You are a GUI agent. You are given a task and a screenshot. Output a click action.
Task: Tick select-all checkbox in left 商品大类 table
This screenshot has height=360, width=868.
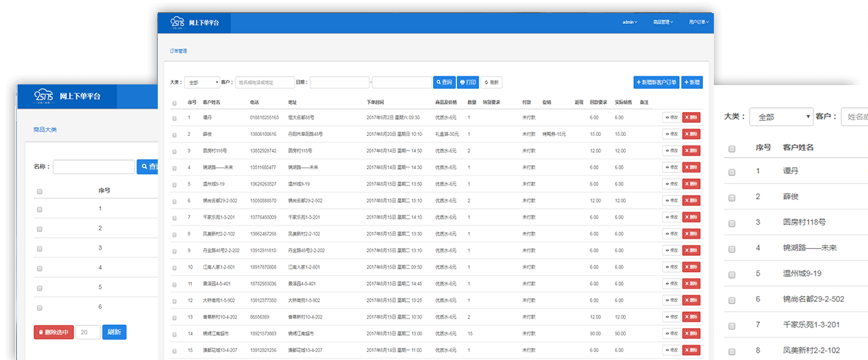(x=39, y=191)
